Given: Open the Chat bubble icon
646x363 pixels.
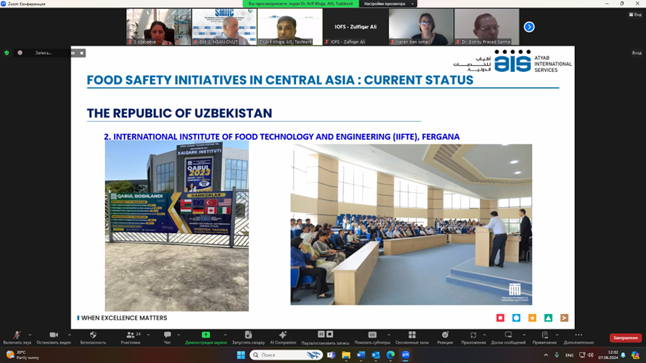Looking at the screenshot, I should 167,335.
